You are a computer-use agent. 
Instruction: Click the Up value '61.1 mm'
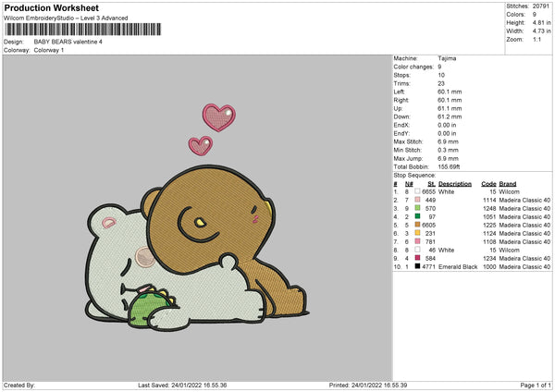pos(450,108)
